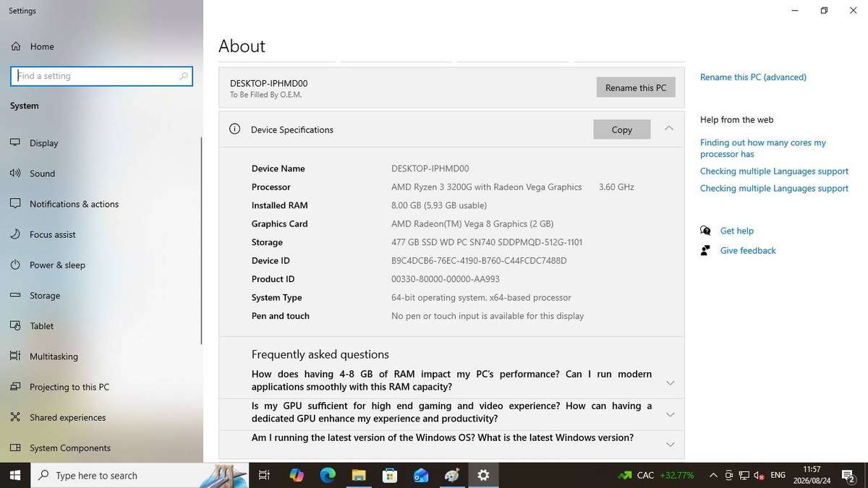The image size is (868, 488).
Task: Click the Find a setting search box
Action: tap(101, 76)
